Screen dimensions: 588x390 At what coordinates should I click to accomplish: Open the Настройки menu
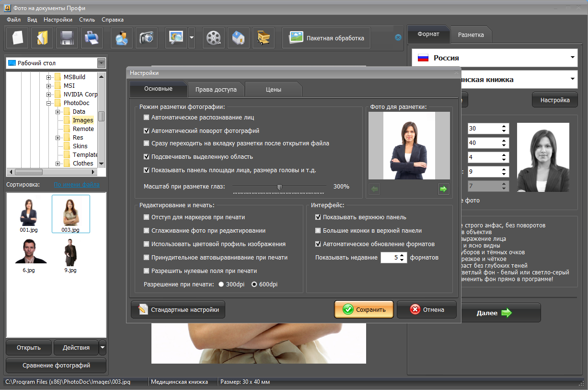pyautogui.click(x=58, y=20)
